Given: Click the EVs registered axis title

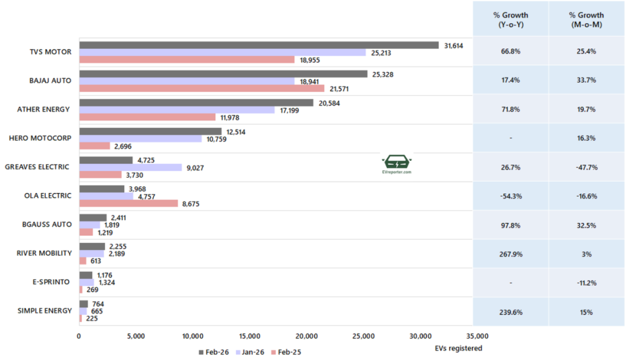Looking at the screenshot, I should (x=457, y=348).
